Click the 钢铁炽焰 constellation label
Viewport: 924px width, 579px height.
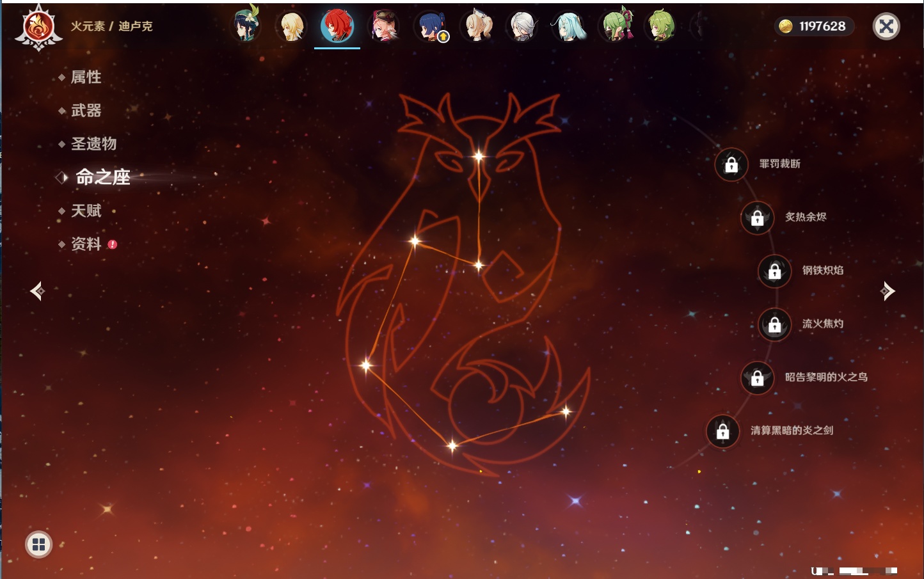pos(823,270)
